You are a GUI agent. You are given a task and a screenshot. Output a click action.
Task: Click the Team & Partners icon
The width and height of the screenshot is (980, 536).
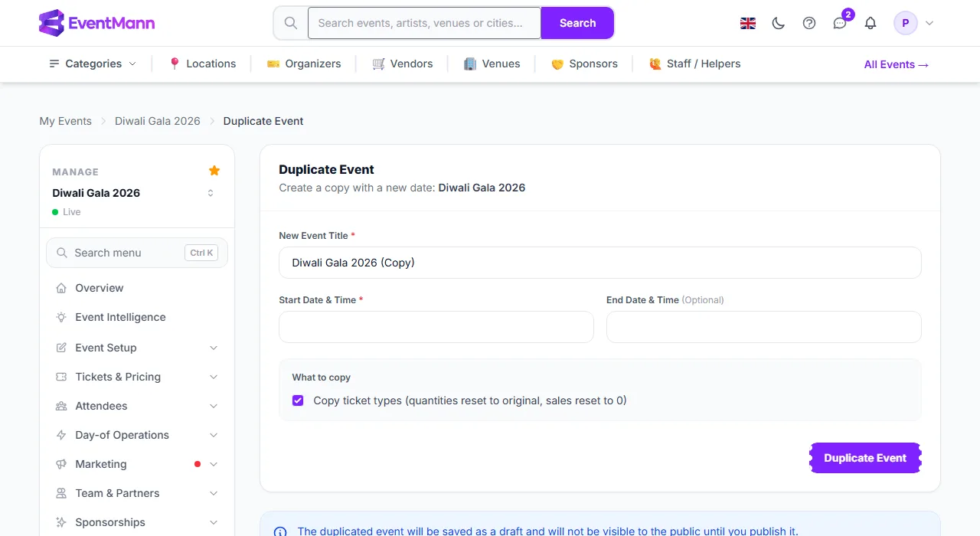pos(61,493)
